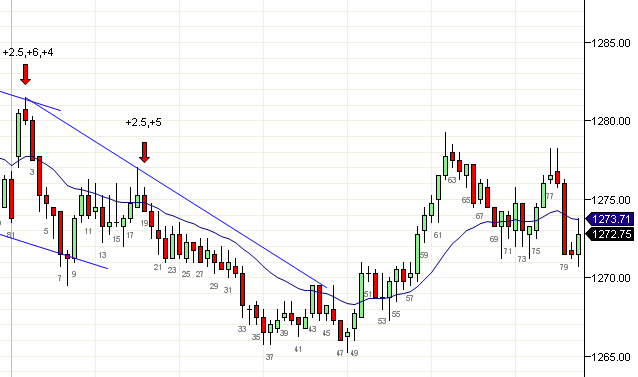The image size is (638, 377).
Task: Click bar number label 53
Action: coord(382,321)
